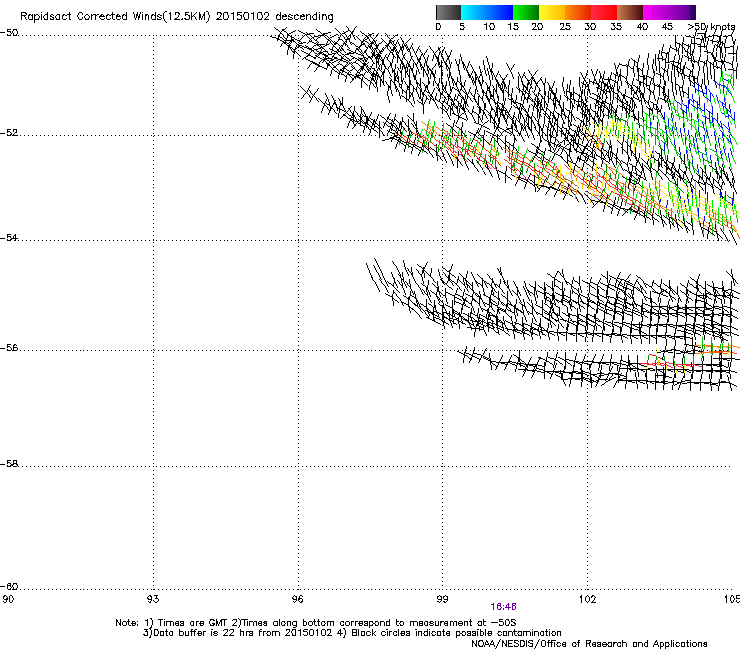Click longitude label 102

click(587, 599)
